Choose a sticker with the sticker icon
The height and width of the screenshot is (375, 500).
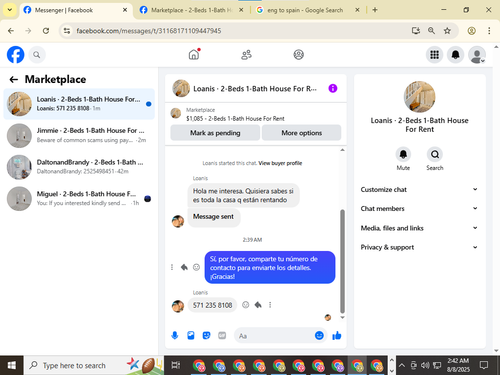pyautogui.click(x=206, y=335)
